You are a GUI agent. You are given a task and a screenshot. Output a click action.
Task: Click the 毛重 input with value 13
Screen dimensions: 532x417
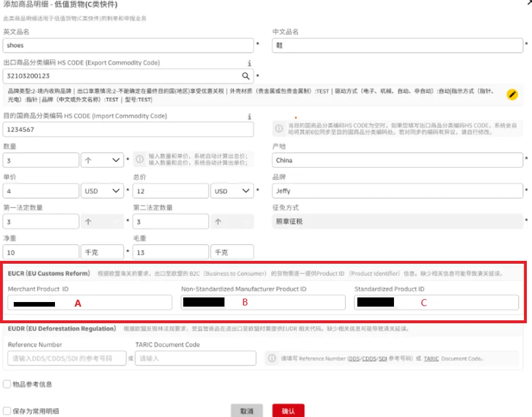click(171, 252)
